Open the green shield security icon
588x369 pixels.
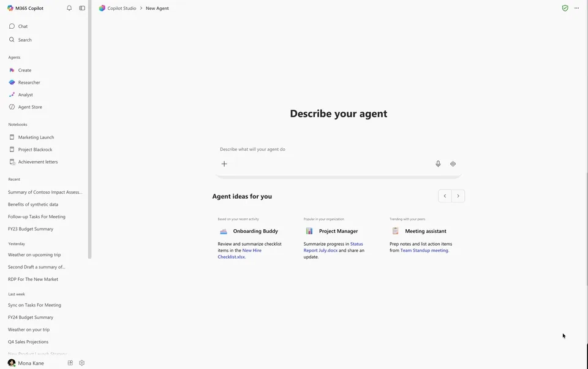tap(565, 8)
